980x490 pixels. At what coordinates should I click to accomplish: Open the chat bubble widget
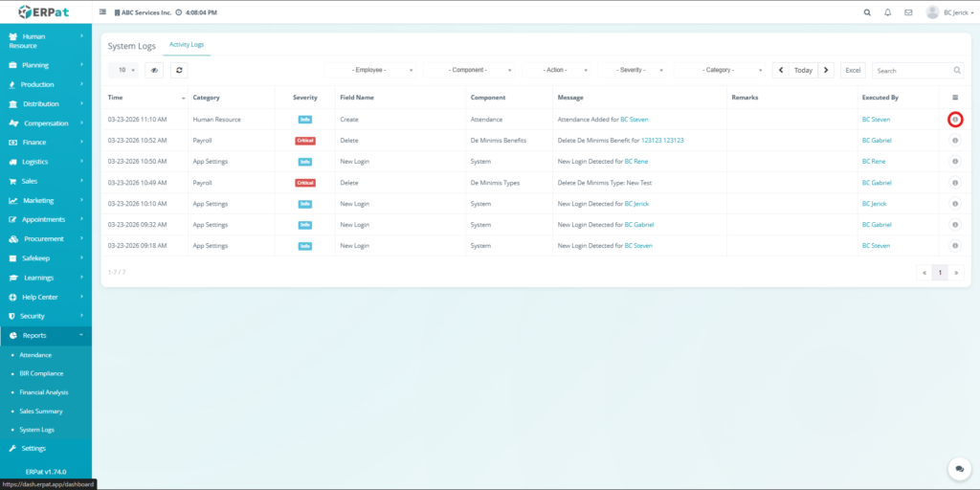tap(959, 469)
